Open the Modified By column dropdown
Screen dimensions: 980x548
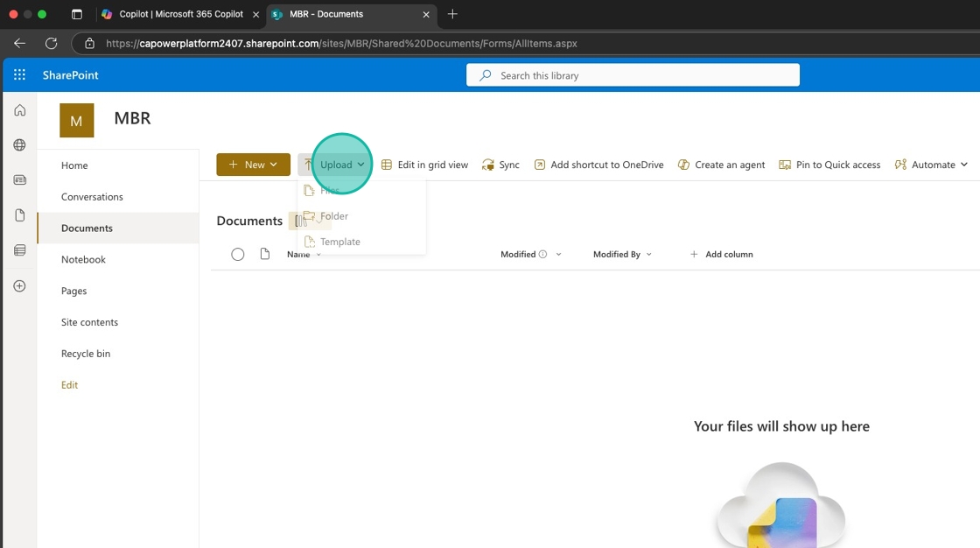[x=622, y=255]
